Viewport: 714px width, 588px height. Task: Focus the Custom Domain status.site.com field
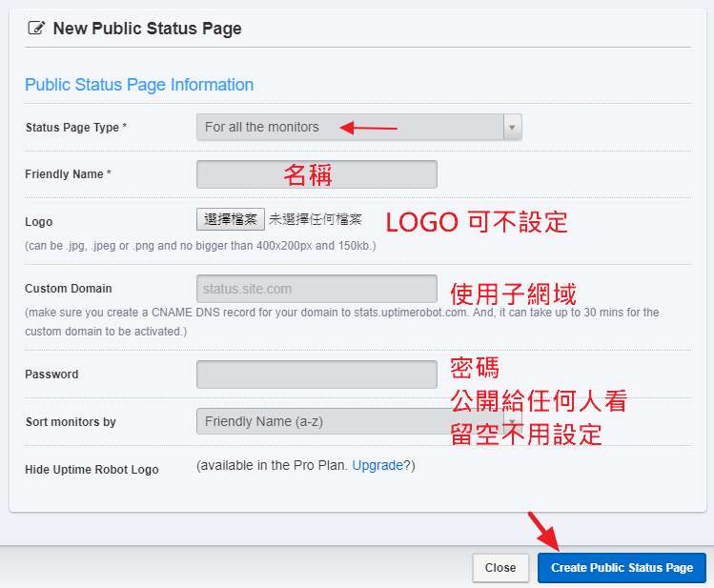316,289
